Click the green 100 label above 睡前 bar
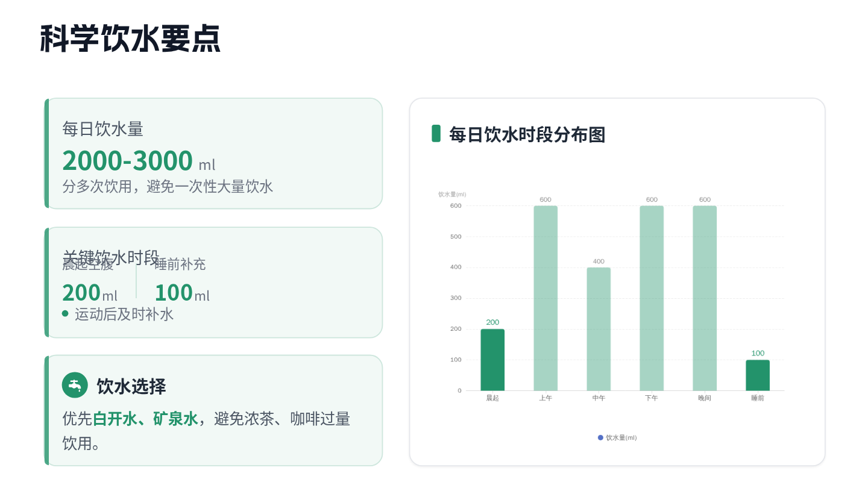Screen dimensions: 868x488 (x=758, y=354)
